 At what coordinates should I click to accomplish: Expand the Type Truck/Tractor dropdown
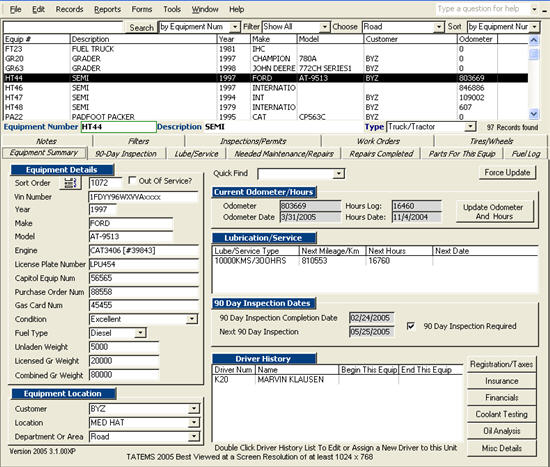(x=470, y=127)
